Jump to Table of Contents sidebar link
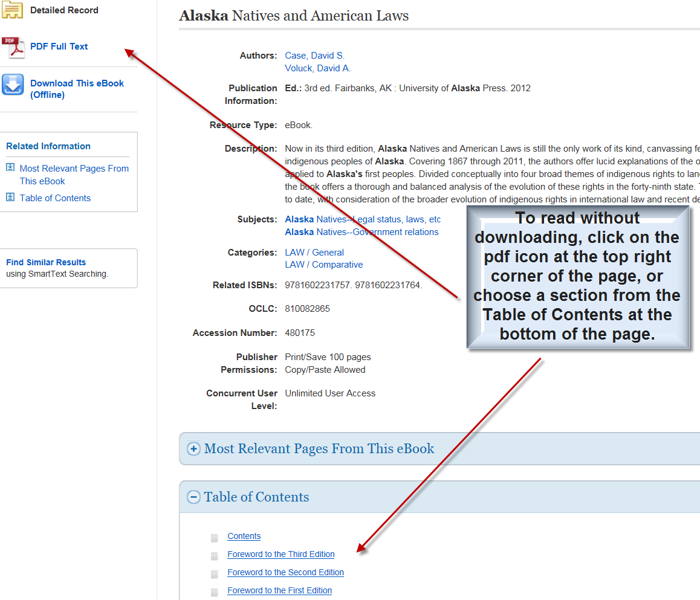Viewport: 700px width, 600px height. click(x=55, y=198)
